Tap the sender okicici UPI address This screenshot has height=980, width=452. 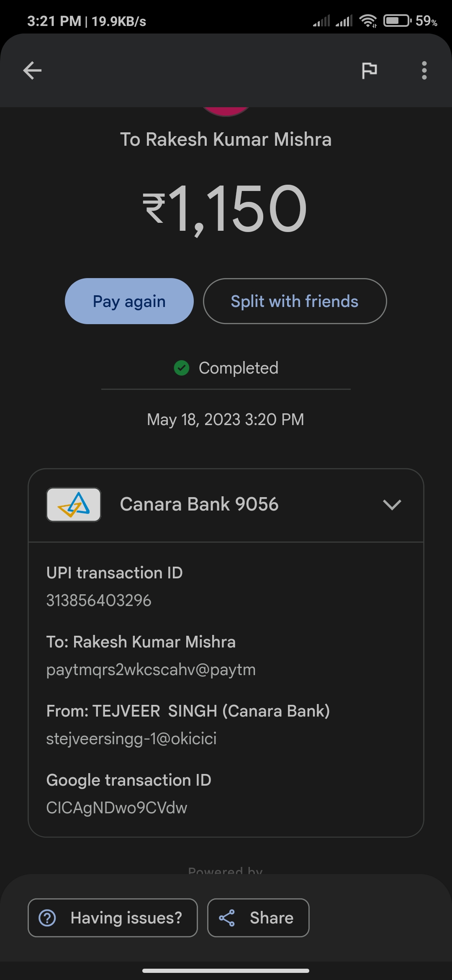coord(131,739)
